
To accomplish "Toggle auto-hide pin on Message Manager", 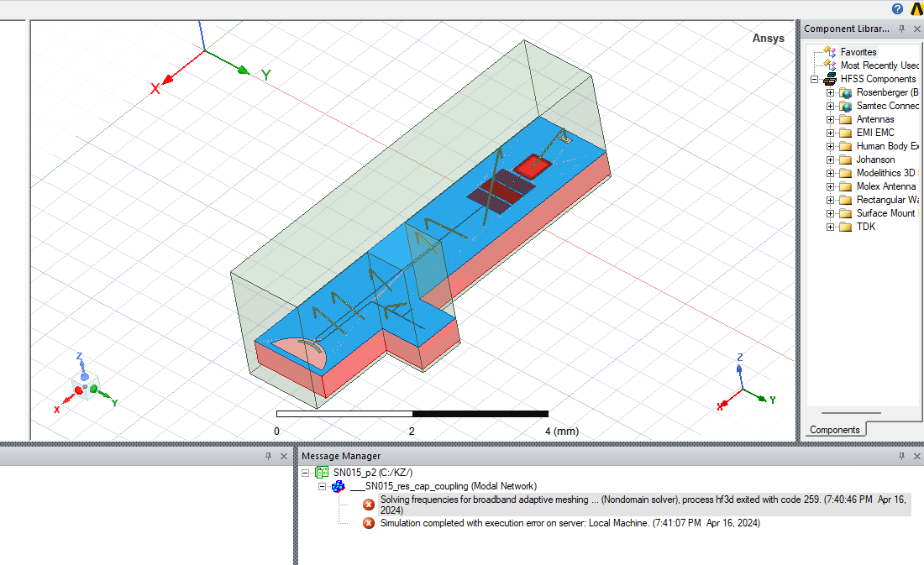I will 901,456.
